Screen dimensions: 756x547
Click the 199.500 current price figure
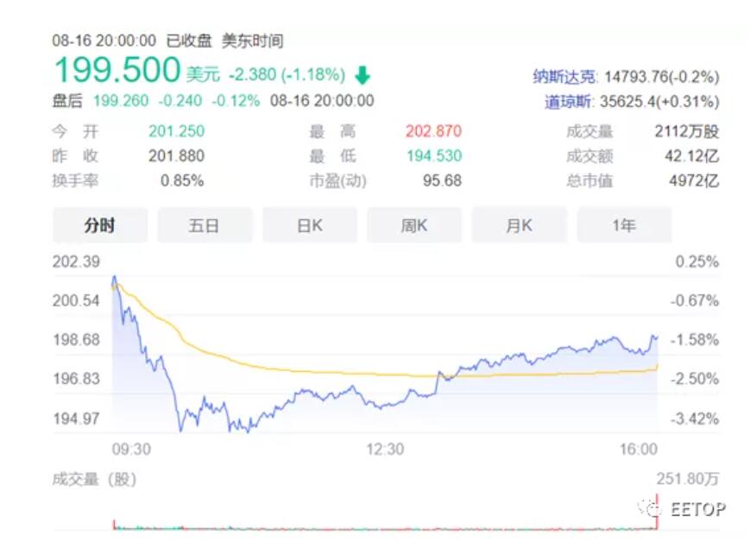[117, 70]
